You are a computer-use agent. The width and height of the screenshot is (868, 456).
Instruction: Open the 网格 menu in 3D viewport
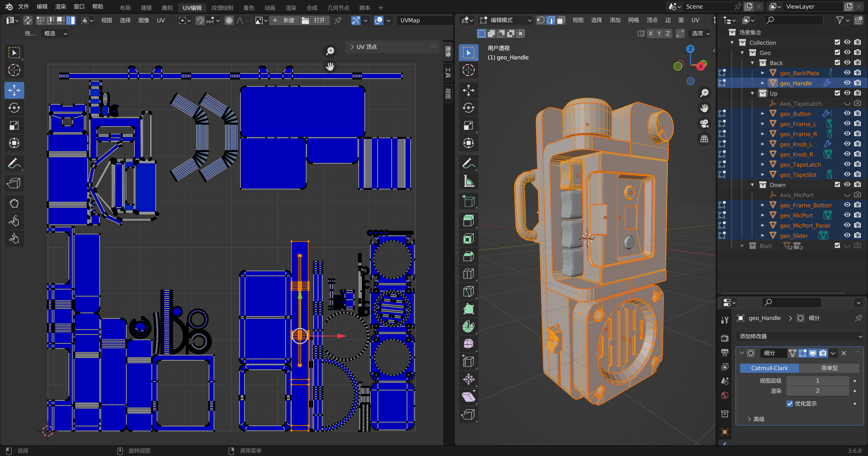tap(633, 20)
